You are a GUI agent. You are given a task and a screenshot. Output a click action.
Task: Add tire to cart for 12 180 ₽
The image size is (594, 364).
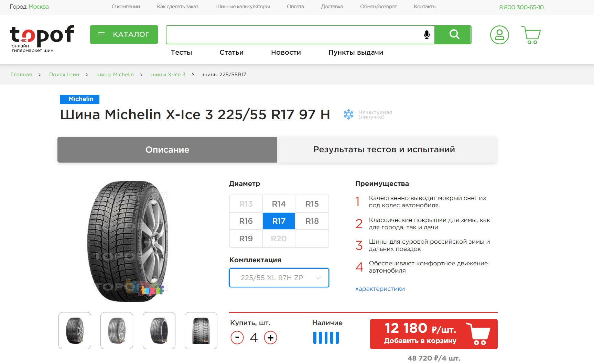[x=434, y=334]
